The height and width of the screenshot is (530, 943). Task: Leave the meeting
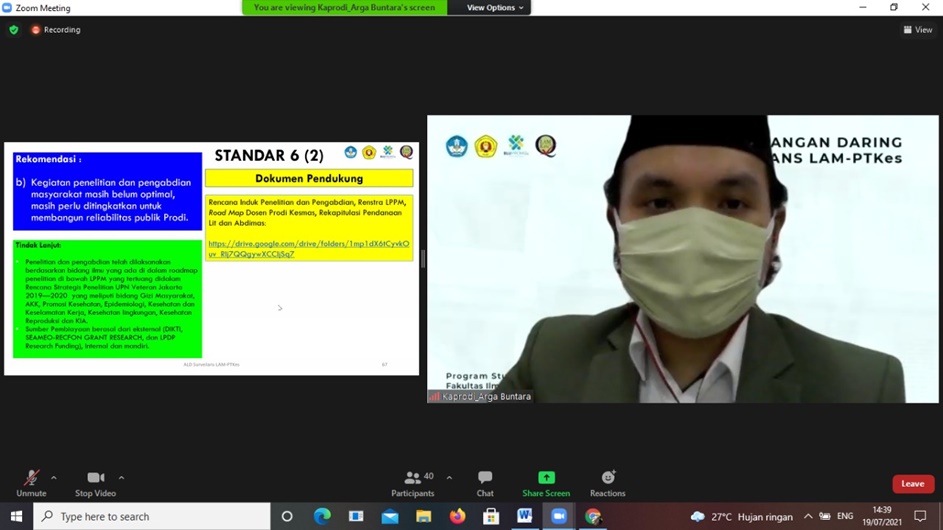[912, 484]
